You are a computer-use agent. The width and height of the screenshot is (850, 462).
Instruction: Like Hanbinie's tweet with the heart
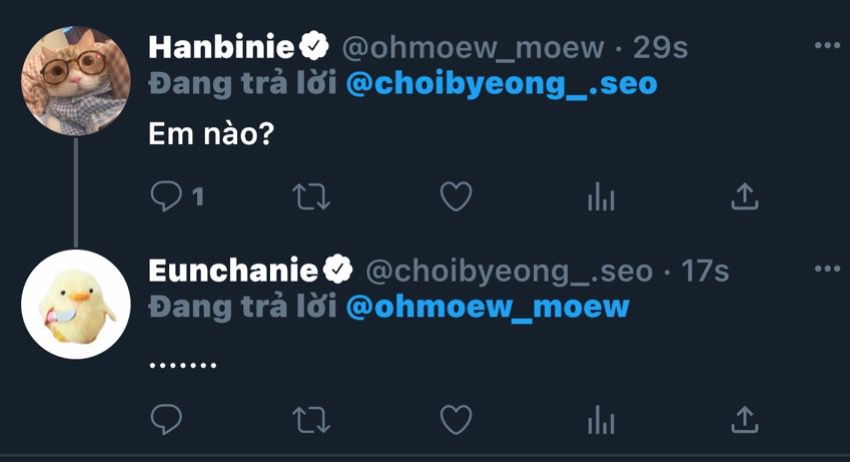click(456, 196)
